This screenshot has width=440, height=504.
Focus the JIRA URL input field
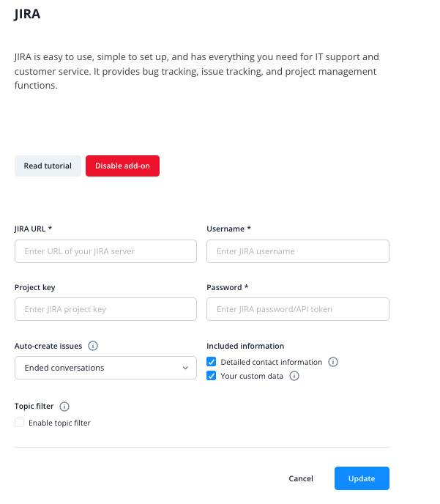click(105, 251)
